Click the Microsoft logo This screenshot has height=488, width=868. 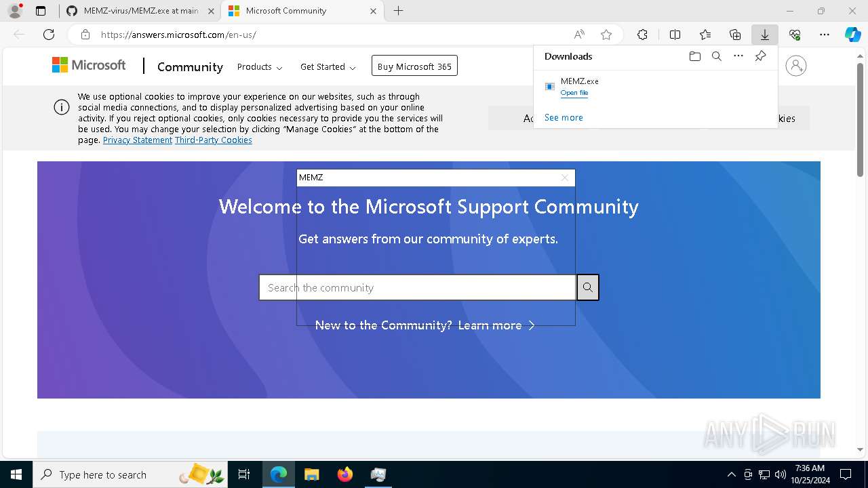click(89, 65)
